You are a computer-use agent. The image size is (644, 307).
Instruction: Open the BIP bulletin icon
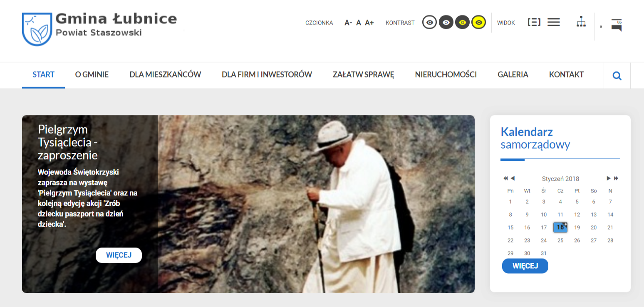(x=617, y=25)
